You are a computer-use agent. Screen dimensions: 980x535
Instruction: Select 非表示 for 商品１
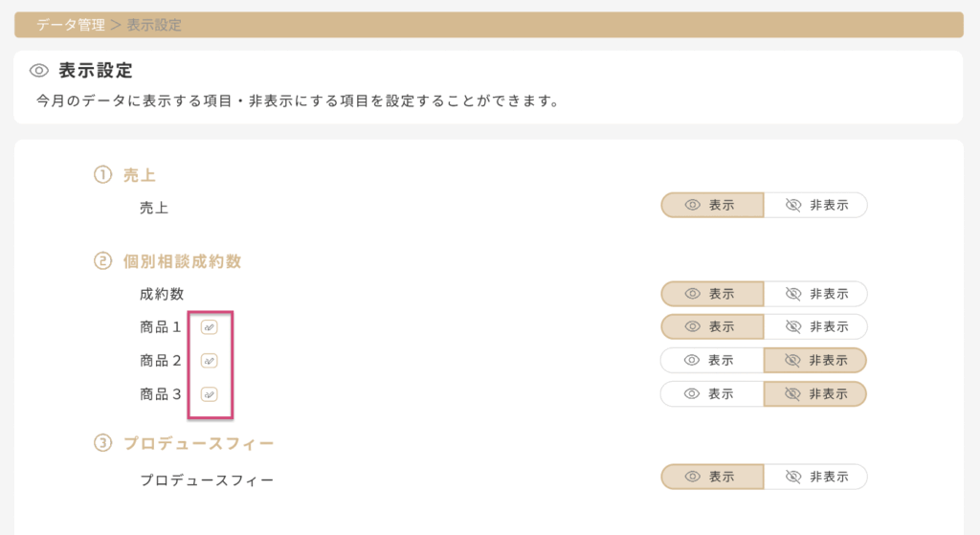click(815, 326)
